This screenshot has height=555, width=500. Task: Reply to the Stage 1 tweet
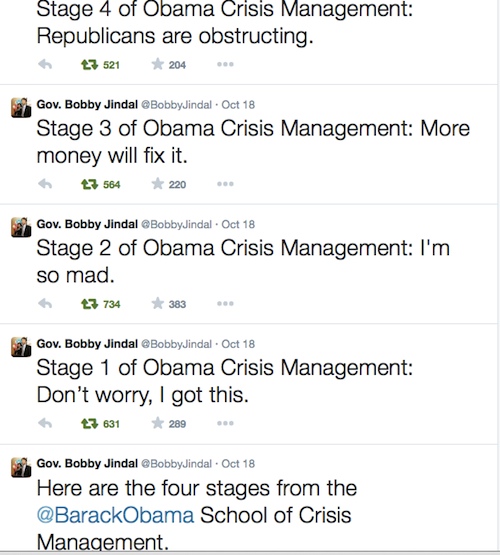(x=45, y=423)
